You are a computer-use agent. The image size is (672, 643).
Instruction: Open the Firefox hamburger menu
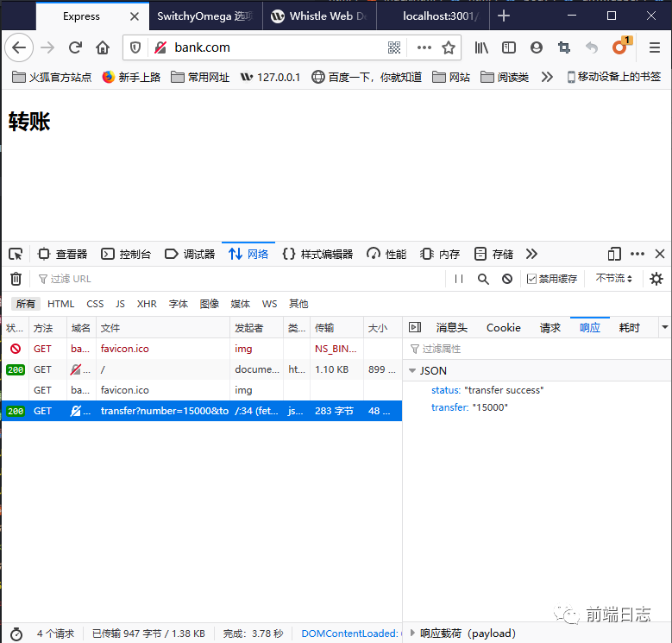[655, 47]
